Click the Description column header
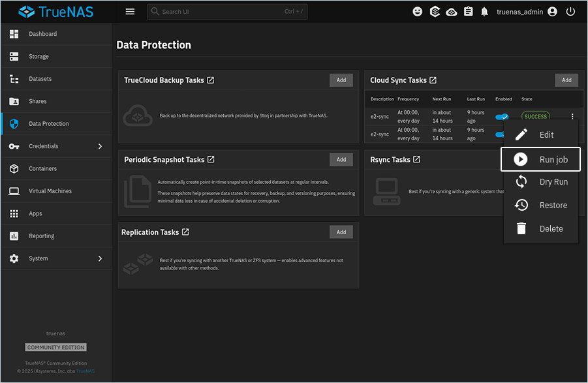The image size is (588, 383). click(x=382, y=99)
